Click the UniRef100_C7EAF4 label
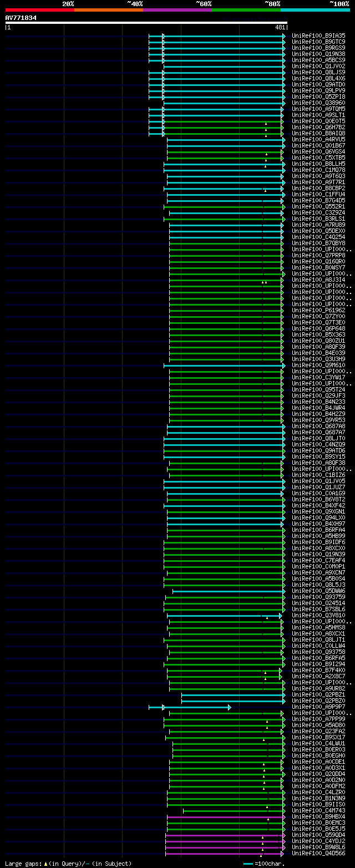Image resolution: width=355 pixels, height=868 pixels. pyautogui.click(x=318, y=560)
